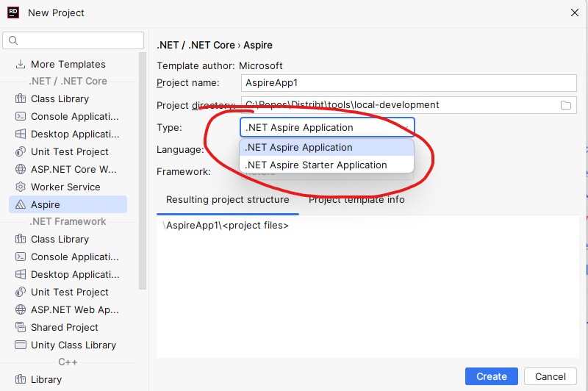This screenshot has height=391, width=588.
Task: Click the .NET Framework Desktop Application icon
Action: pyautogui.click(x=21, y=274)
